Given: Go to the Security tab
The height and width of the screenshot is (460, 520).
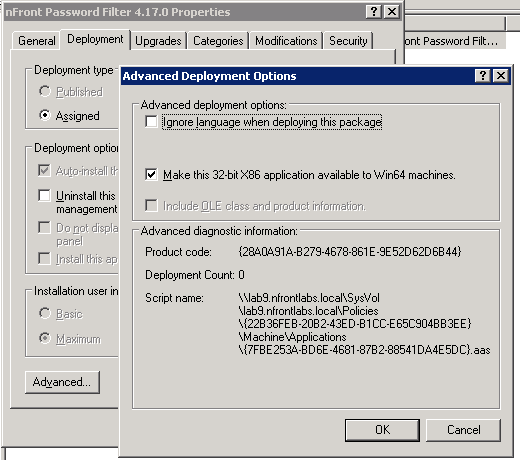Looking at the screenshot, I should (x=348, y=41).
